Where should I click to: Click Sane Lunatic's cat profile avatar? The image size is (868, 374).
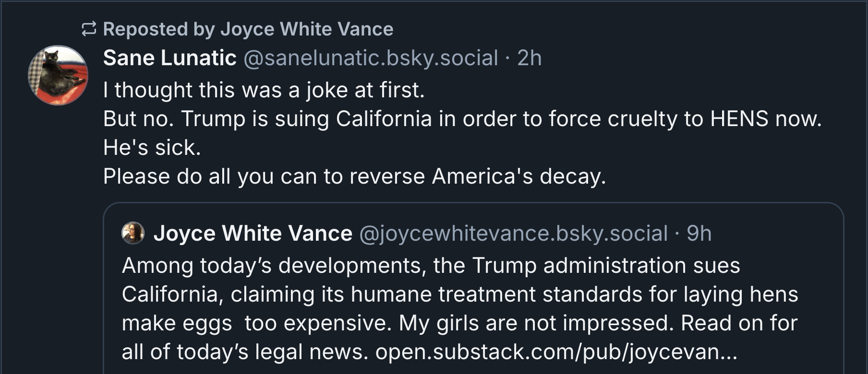(58, 75)
